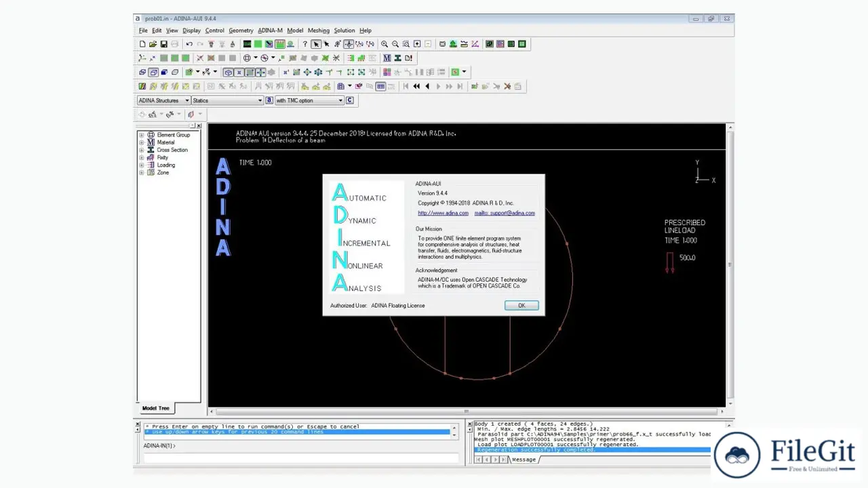Expand the Zone tree node
Image resolution: width=868 pixels, height=488 pixels.
142,172
